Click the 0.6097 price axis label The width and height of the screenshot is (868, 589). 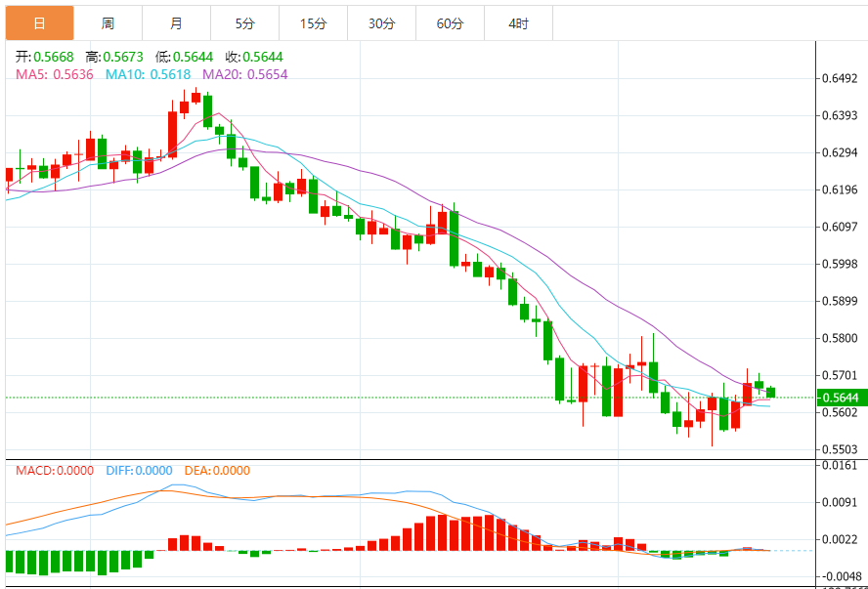(x=840, y=227)
